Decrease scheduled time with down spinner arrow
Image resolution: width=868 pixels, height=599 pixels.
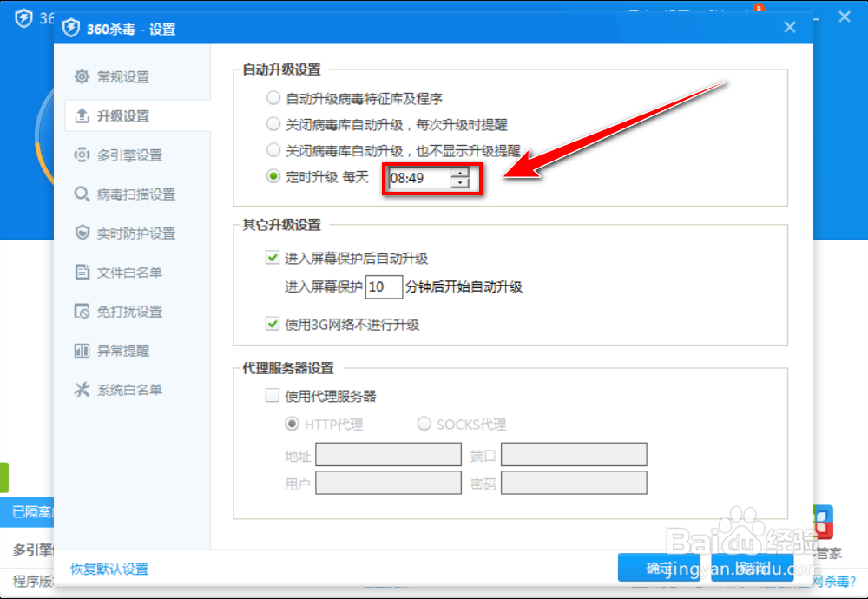[x=460, y=182]
